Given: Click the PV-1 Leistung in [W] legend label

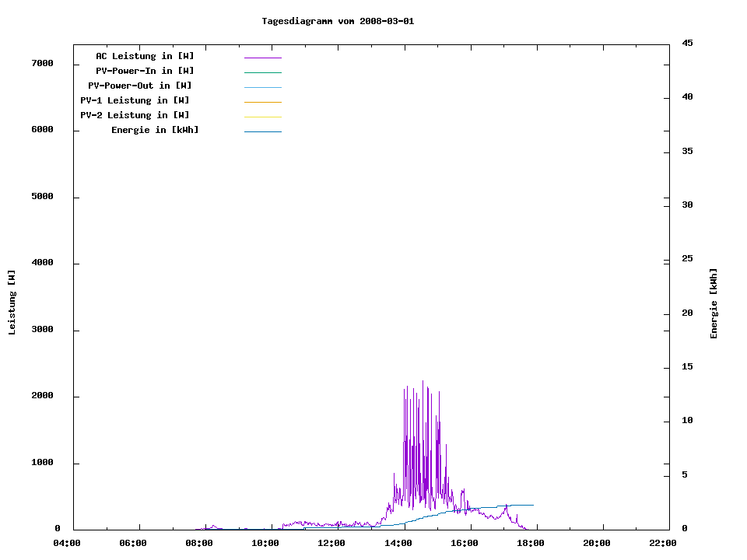Looking at the screenshot, I should (135, 100).
